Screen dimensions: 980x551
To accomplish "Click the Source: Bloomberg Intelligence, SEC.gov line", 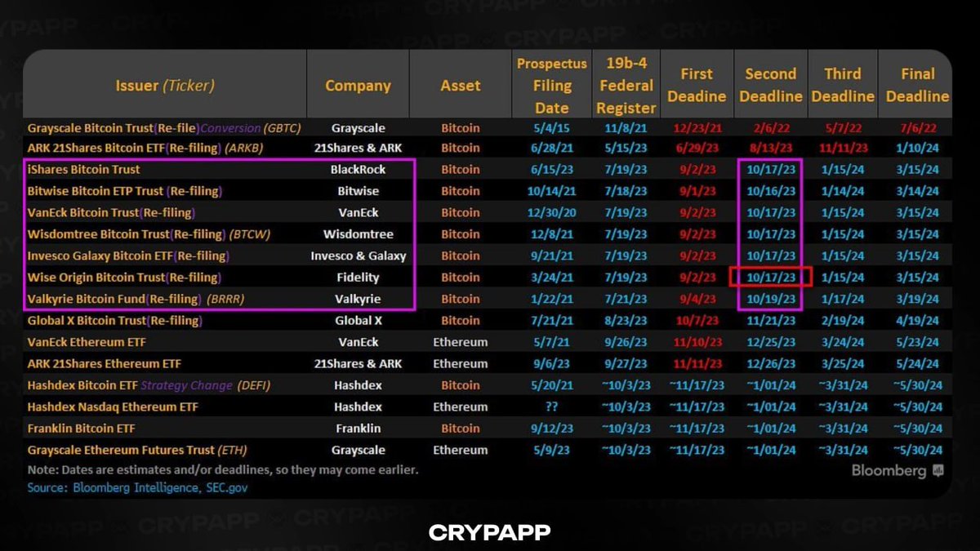I will pyautogui.click(x=137, y=487).
